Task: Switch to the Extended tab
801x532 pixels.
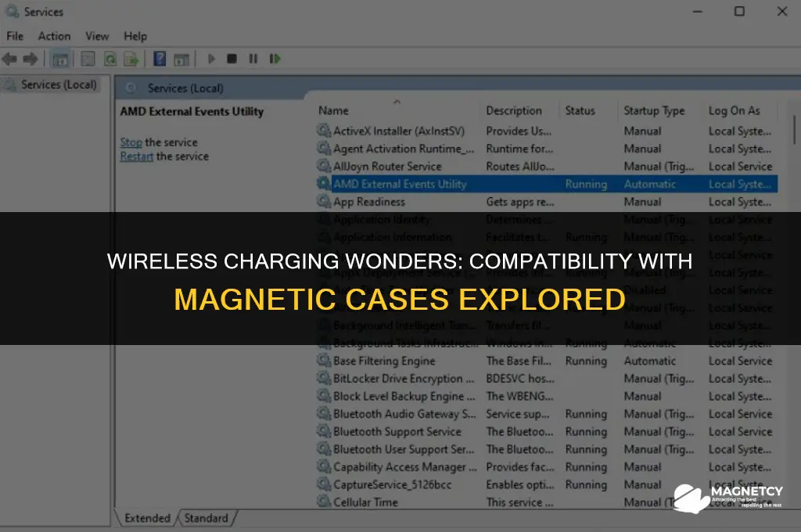Action: pos(147,518)
